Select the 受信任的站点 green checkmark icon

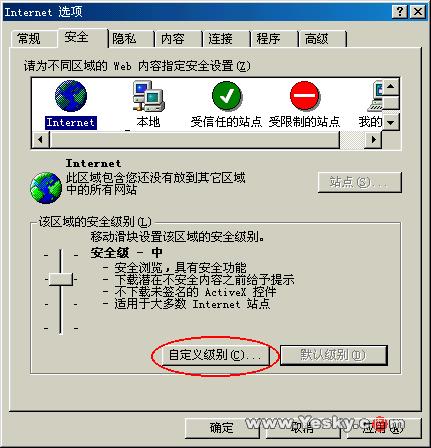(227, 96)
